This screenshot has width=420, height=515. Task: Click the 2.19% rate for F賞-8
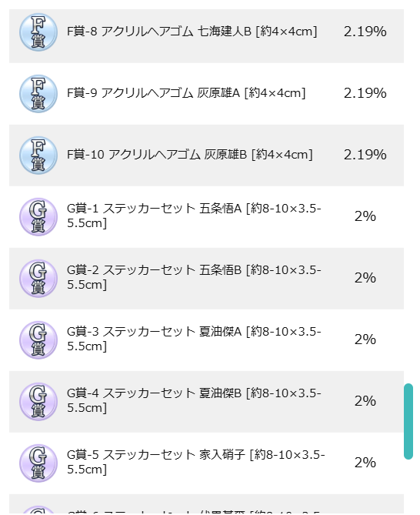click(365, 32)
